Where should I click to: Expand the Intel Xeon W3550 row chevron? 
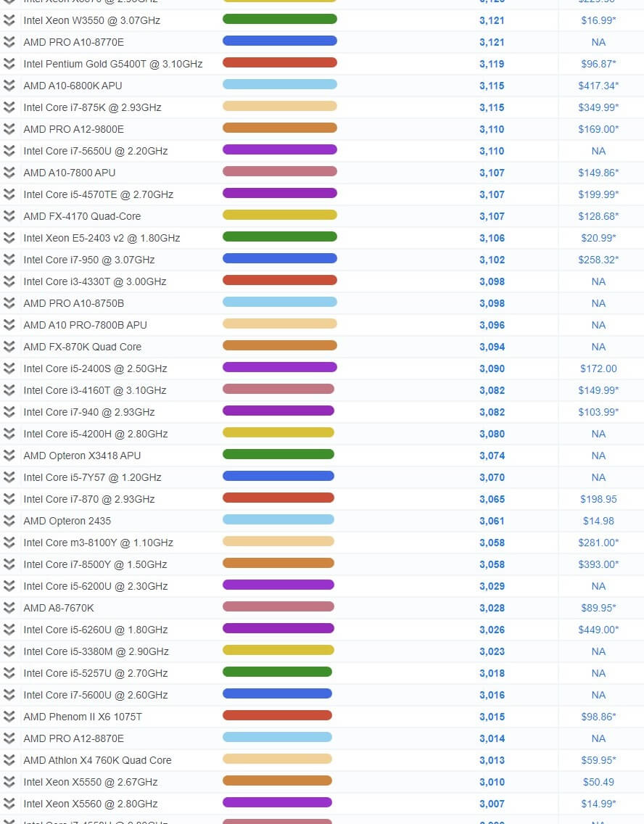(9, 20)
